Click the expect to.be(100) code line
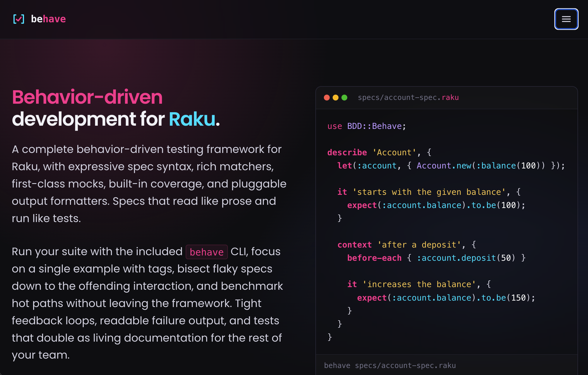This screenshot has width=588, height=375. click(436, 205)
